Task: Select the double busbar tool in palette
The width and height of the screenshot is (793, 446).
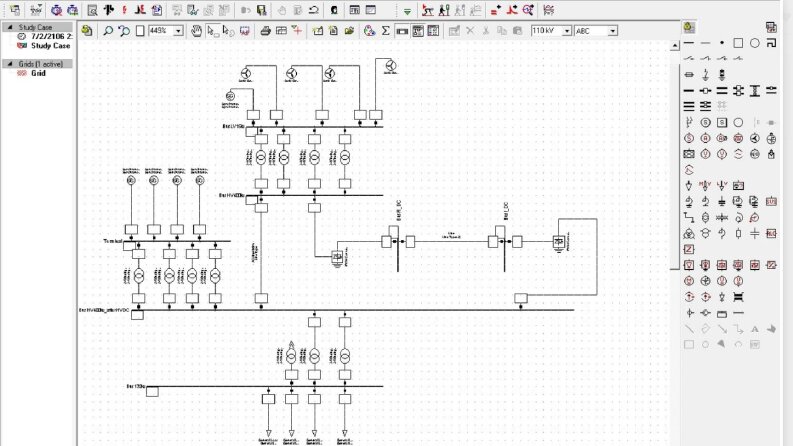Action: click(x=722, y=91)
